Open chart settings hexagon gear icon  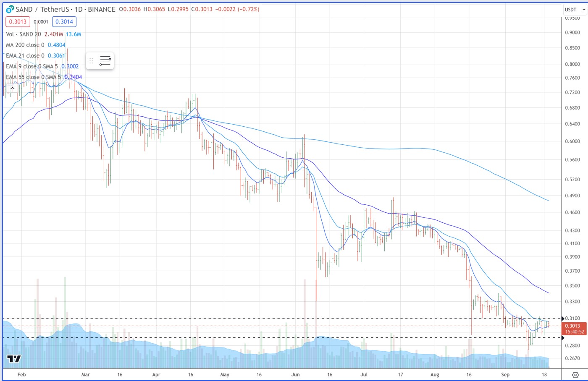575,375
